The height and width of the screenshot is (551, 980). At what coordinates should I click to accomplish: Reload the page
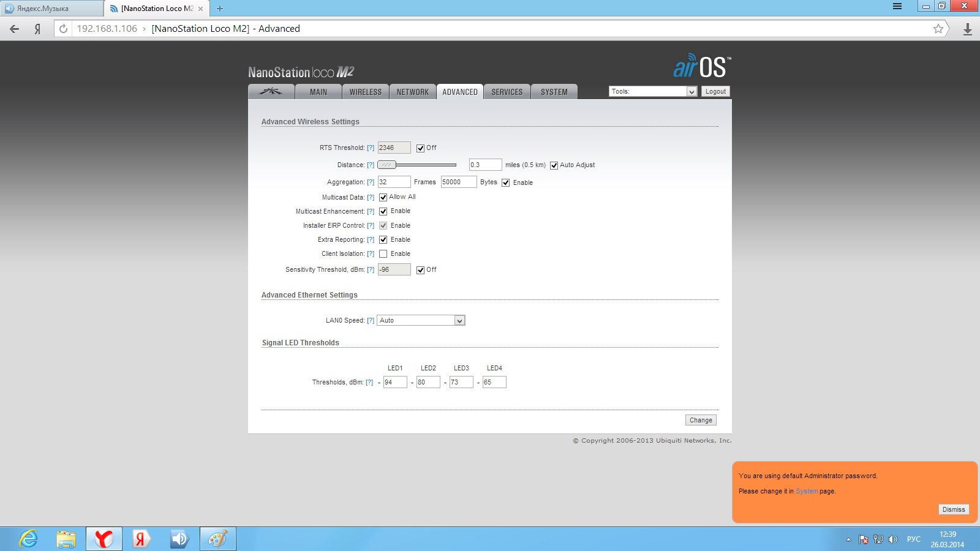coord(64,29)
